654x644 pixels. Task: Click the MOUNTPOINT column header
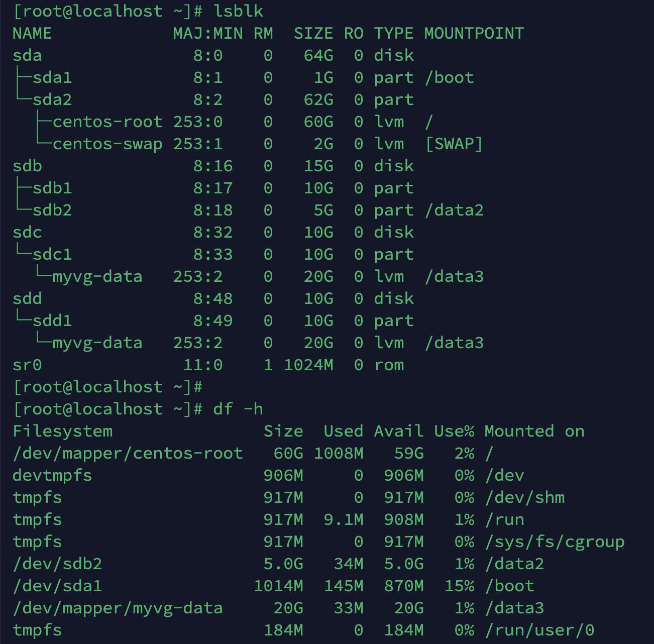(x=474, y=33)
